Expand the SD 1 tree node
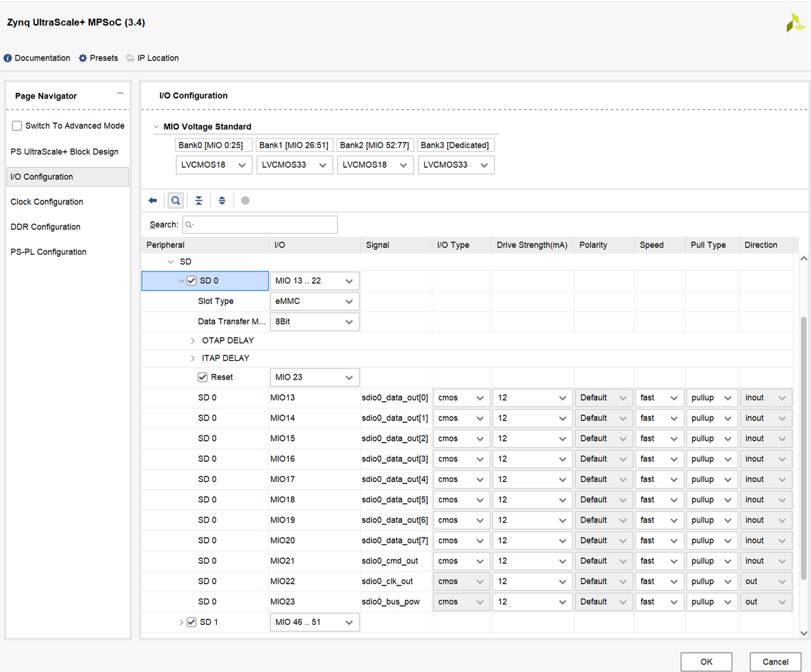Image resolution: width=811 pixels, height=672 pixels. point(181,622)
